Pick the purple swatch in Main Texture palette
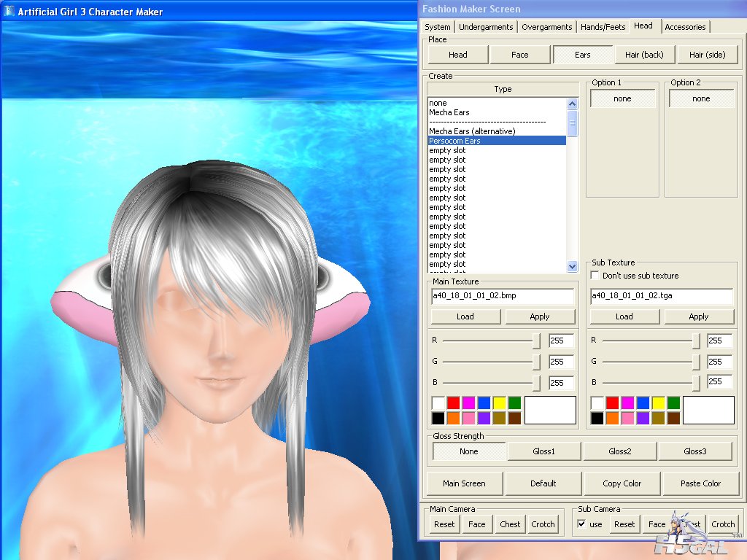 484,418
